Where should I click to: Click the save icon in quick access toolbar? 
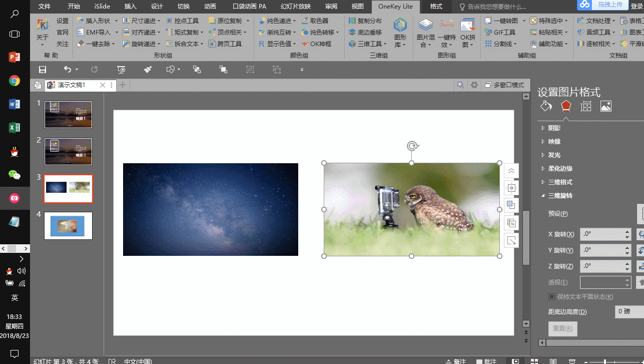tap(43, 70)
